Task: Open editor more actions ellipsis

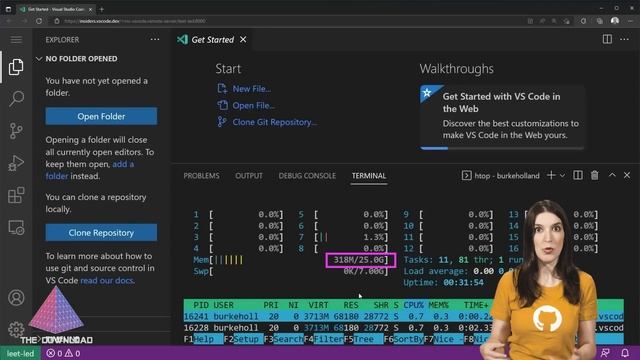Action: tap(624, 39)
